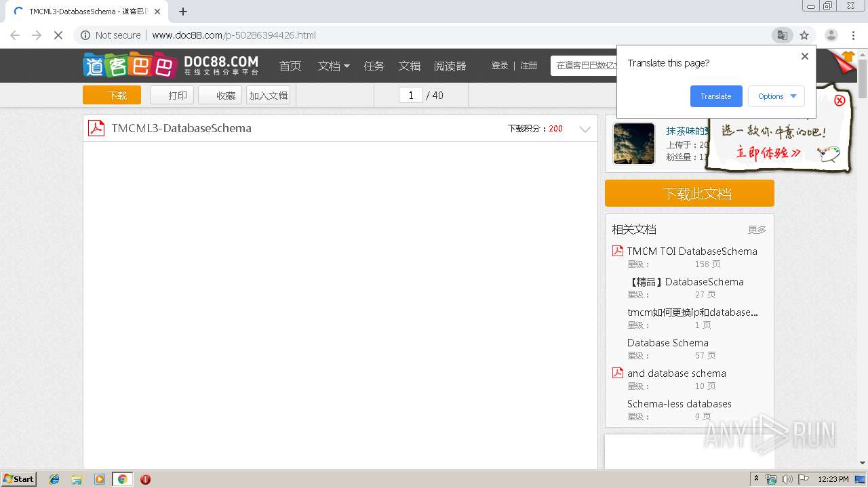Close the TMCML3-DatabaseSchema browser tab
Viewport: 868px width, 488px height.
[157, 12]
